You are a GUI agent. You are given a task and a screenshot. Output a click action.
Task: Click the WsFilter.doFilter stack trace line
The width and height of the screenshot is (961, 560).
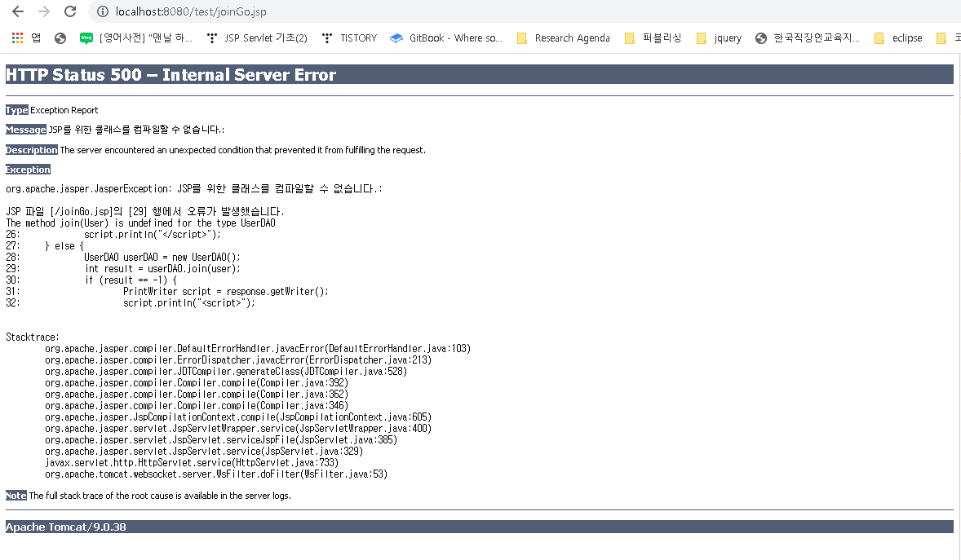(x=216, y=474)
